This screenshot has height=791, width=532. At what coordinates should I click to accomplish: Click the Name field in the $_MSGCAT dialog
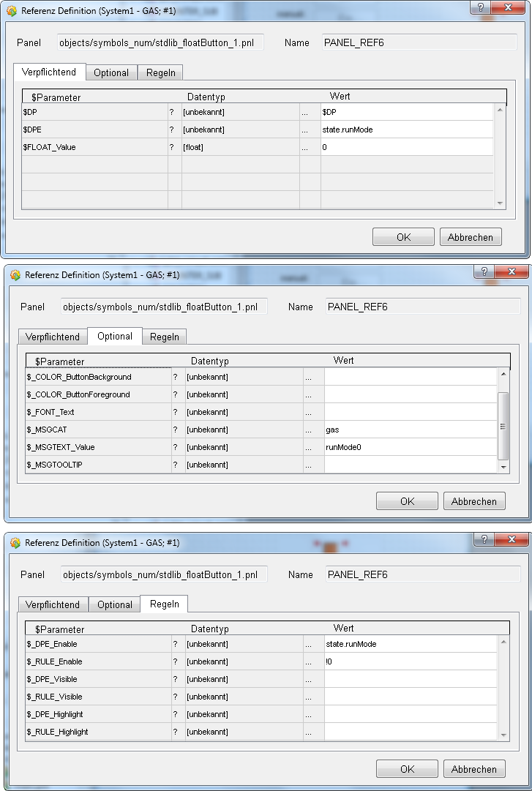click(422, 307)
